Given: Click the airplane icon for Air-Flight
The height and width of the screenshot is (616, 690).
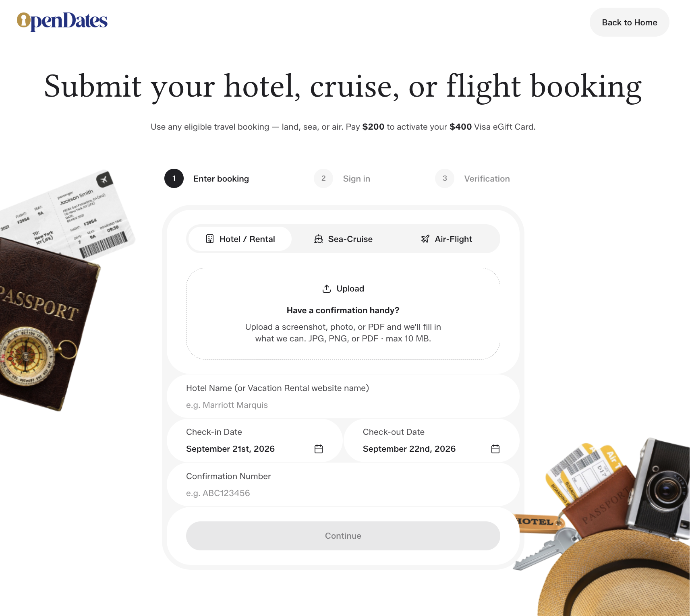Looking at the screenshot, I should (425, 239).
